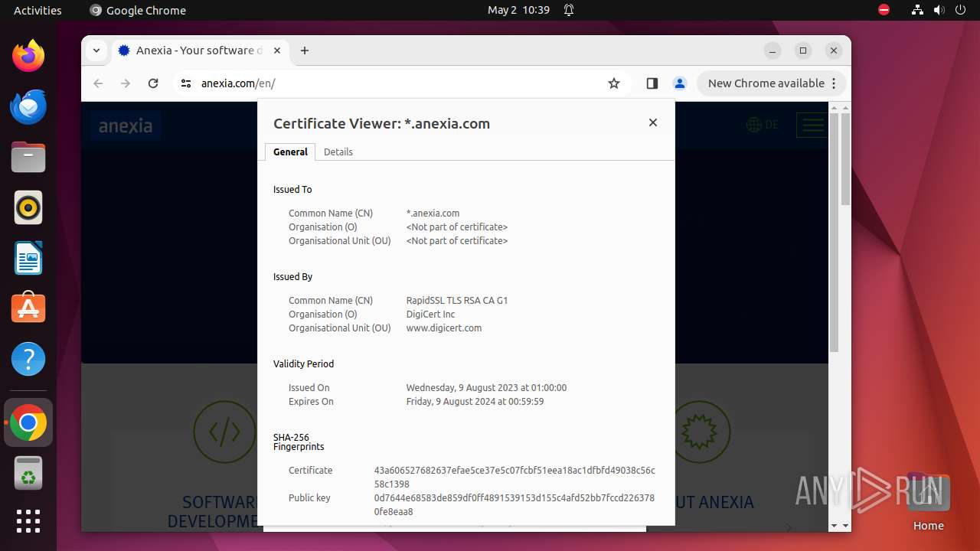
Task: Select the text www.digicert.com
Action: [444, 328]
